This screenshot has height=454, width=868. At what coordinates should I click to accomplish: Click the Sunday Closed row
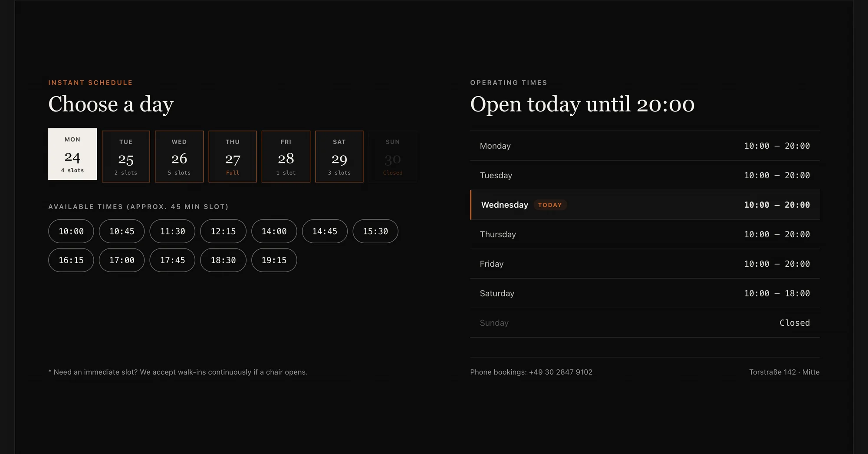645,323
